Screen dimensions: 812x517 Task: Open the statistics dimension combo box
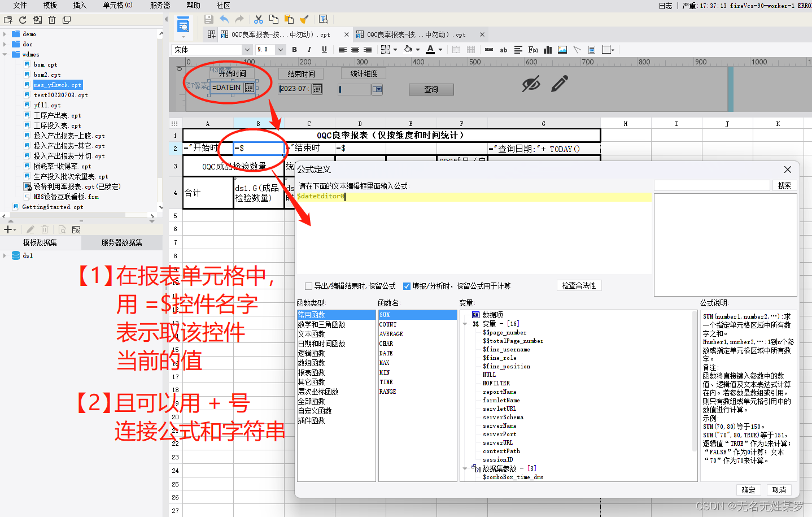(377, 89)
